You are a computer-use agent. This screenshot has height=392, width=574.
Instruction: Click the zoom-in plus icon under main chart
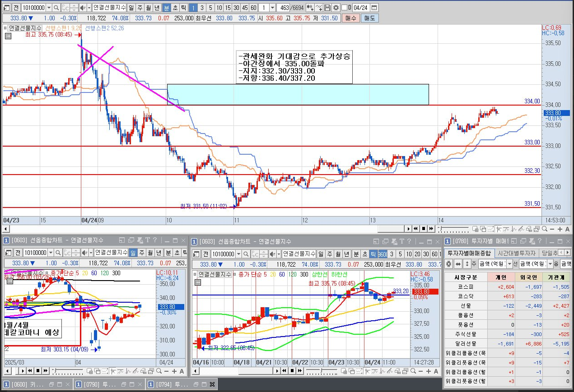coord(560,229)
